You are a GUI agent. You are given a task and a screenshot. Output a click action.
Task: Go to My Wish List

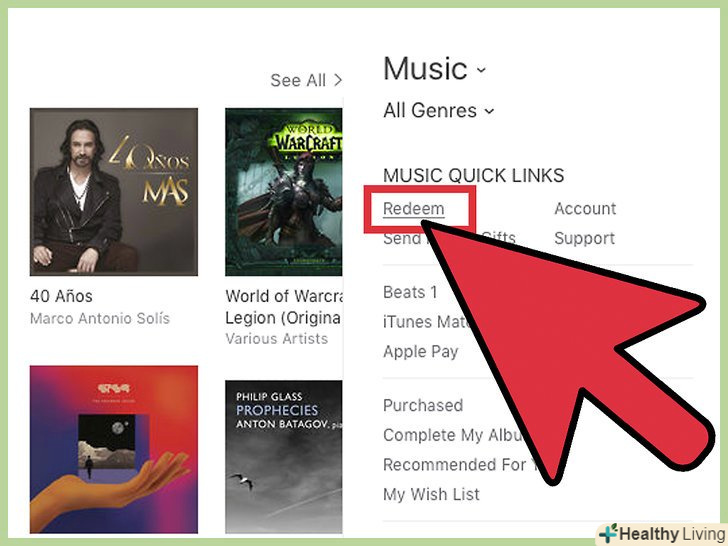[431, 494]
